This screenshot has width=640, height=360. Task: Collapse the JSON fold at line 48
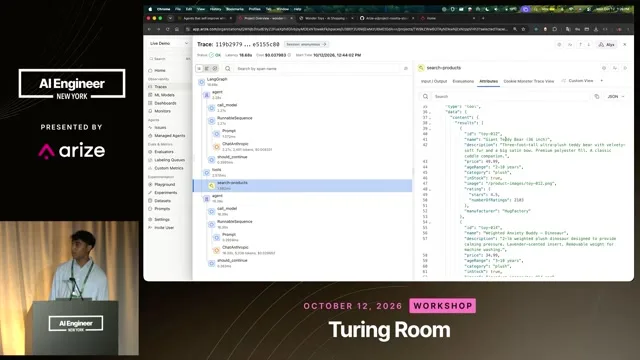pyautogui.click(x=430, y=190)
